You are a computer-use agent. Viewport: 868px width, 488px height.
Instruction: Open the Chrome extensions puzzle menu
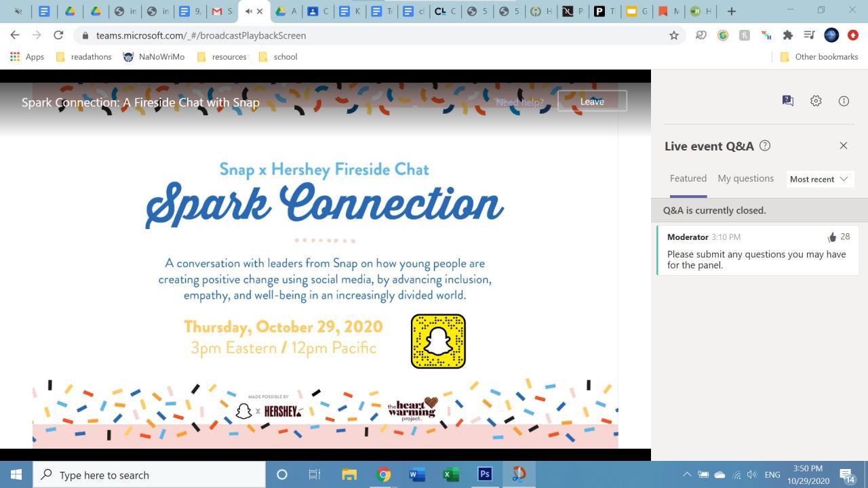coord(787,35)
